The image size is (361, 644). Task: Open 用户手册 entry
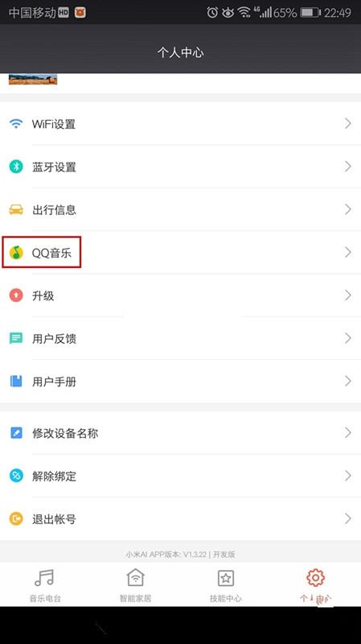click(180, 382)
